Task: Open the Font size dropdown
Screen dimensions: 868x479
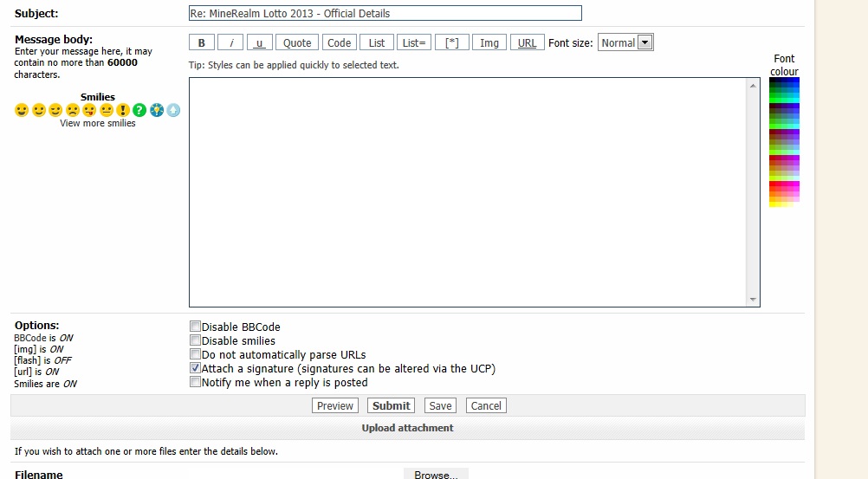Action: (625, 42)
